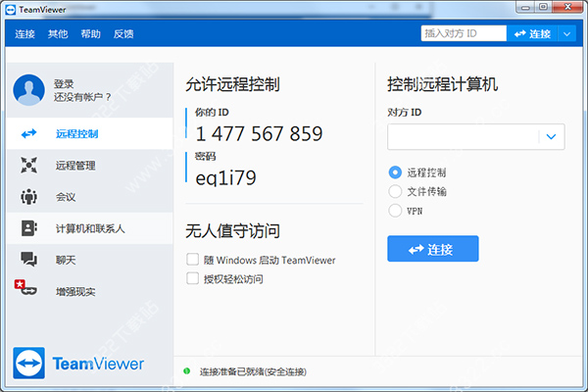Click the Remote Management (远程管理) icon
This screenshot has height=392, width=588.
[x=28, y=166]
